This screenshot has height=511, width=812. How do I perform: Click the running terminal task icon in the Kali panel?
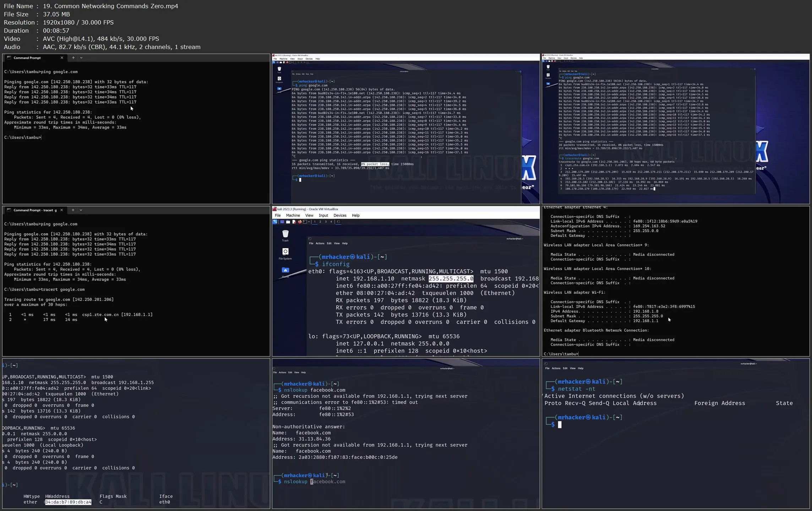point(338,222)
